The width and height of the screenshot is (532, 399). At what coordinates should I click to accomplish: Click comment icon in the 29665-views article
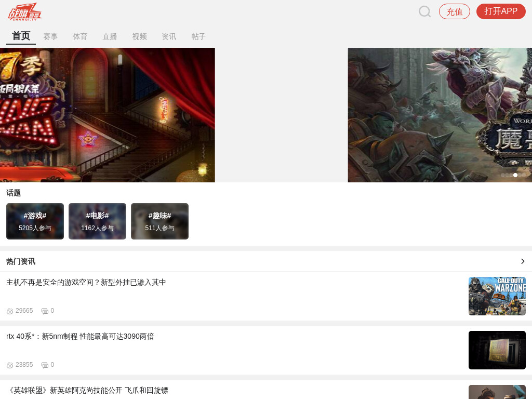click(x=45, y=311)
